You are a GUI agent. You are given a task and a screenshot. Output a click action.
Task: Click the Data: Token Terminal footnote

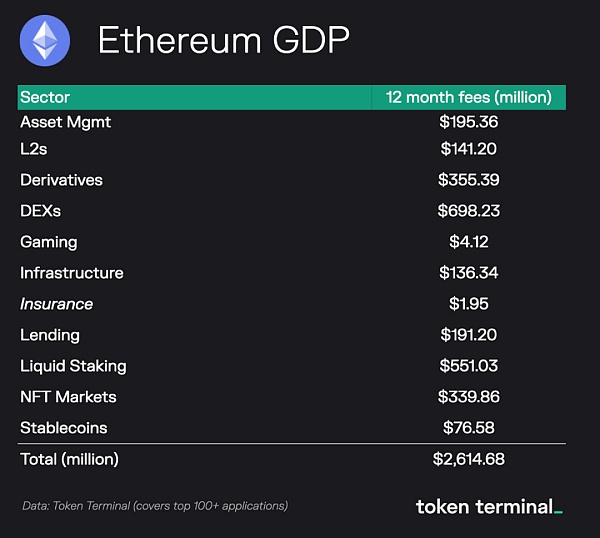click(155, 506)
